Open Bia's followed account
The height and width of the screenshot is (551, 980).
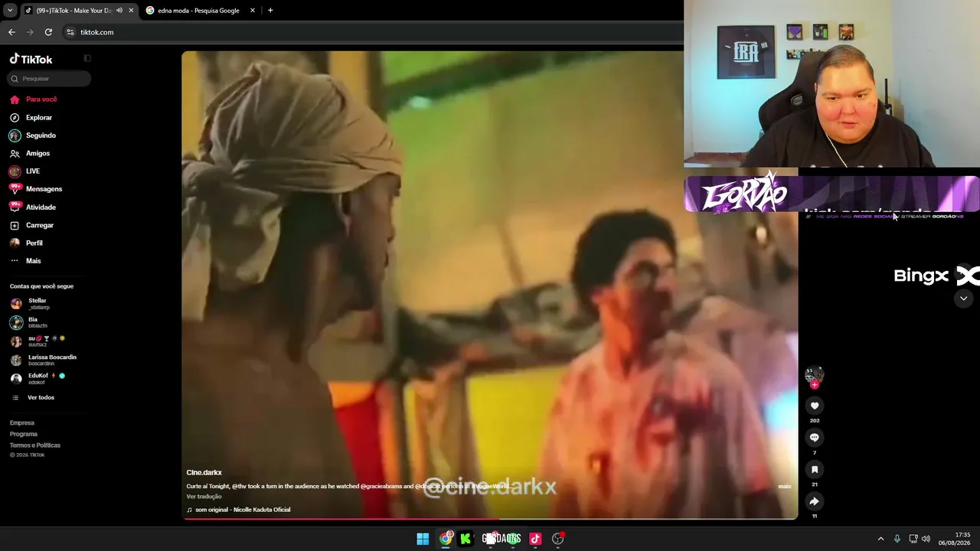click(x=28, y=322)
